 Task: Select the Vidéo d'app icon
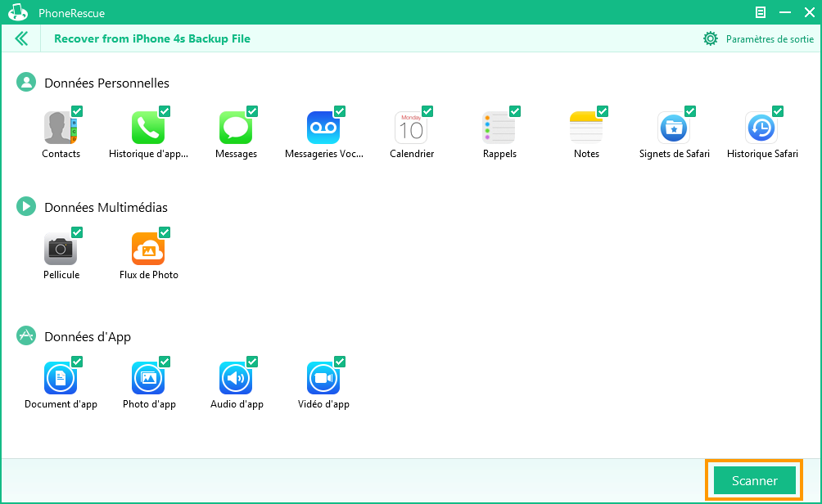click(323, 378)
